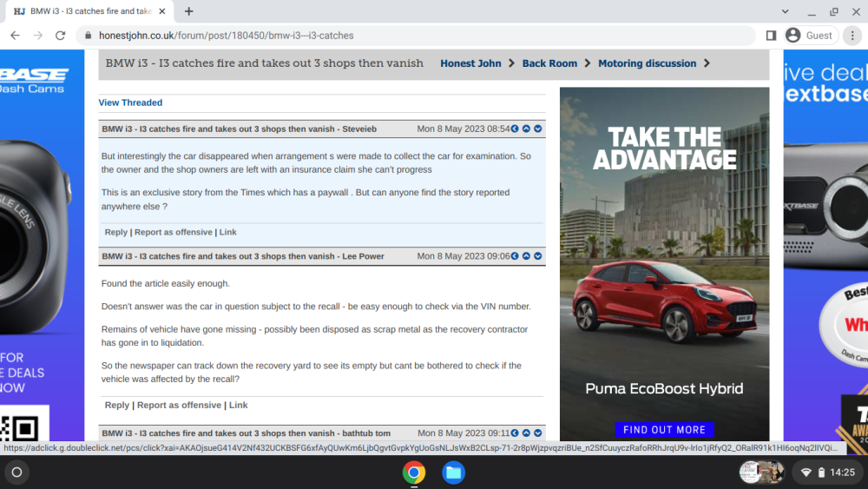Click down arrow on bathtub tom's post

[537, 433]
